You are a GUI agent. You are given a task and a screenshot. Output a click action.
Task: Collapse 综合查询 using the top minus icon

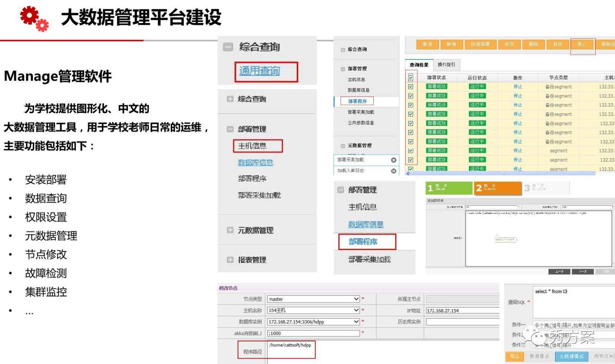coord(228,47)
